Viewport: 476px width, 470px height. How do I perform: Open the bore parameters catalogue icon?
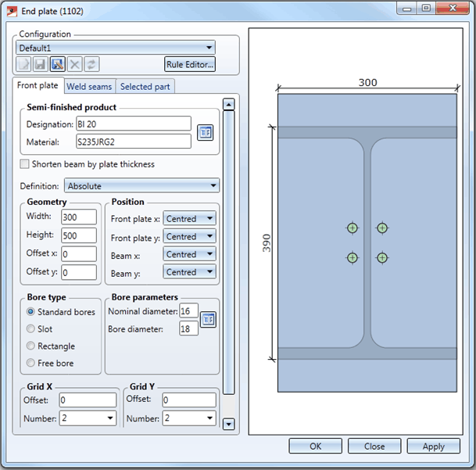click(208, 318)
